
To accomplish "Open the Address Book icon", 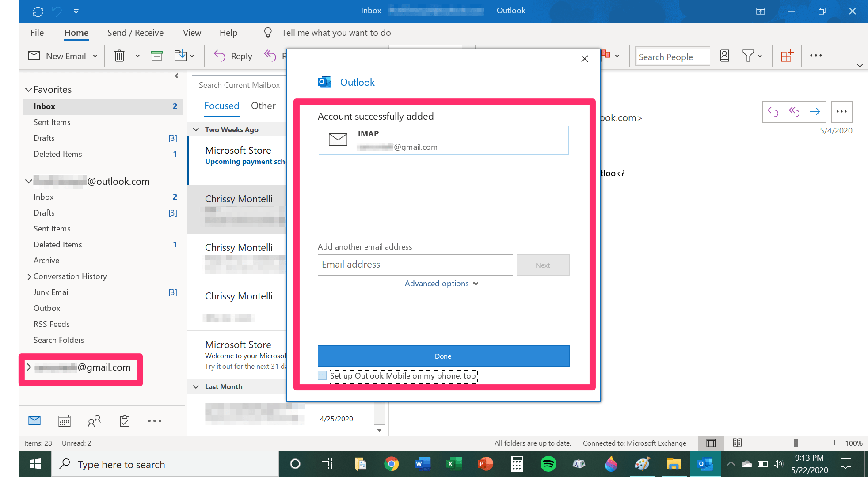I will pos(724,56).
